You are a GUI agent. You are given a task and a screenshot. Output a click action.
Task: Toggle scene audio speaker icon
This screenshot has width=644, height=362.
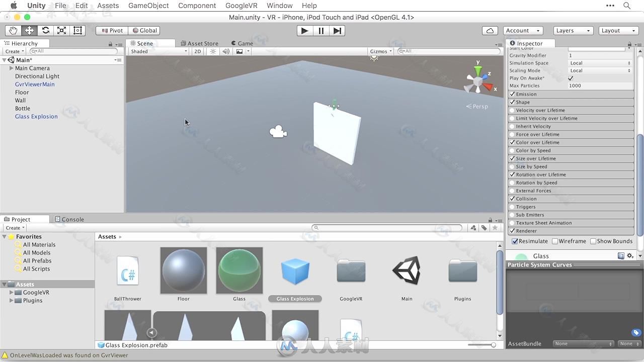click(x=226, y=51)
